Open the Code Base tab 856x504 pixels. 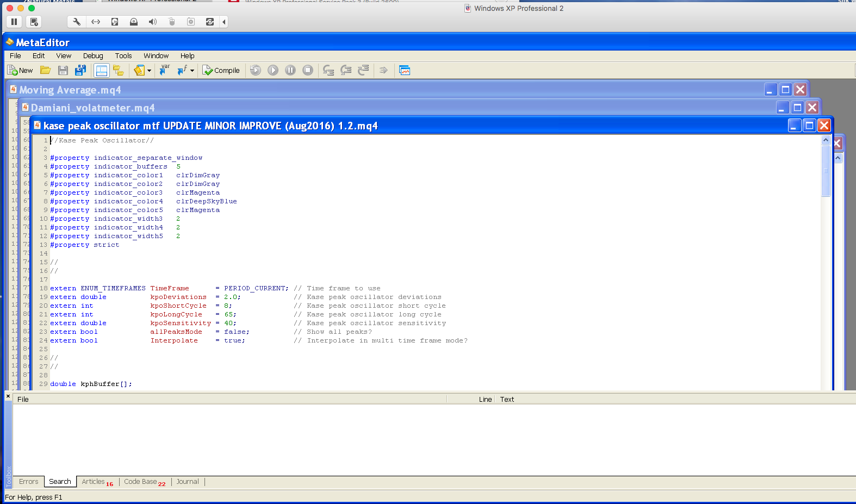click(x=140, y=482)
